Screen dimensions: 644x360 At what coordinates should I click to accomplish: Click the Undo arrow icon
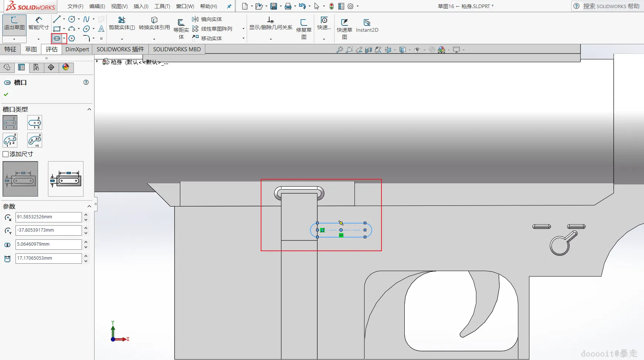tap(302, 6)
